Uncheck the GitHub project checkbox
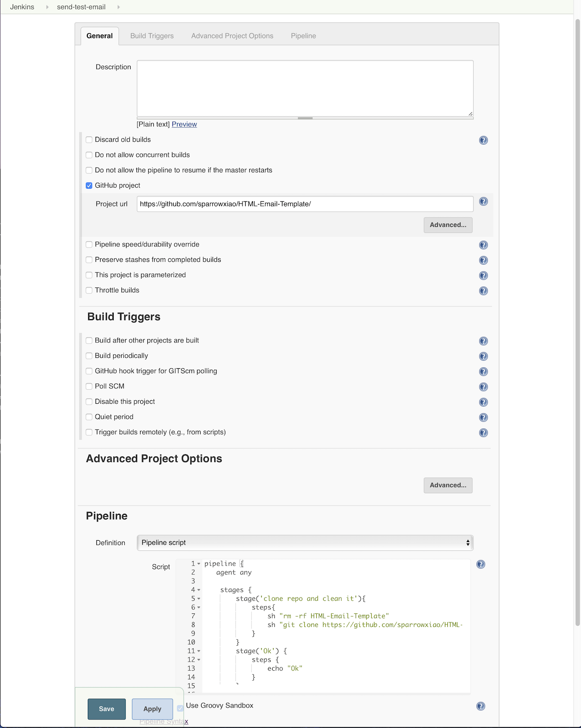 89,186
